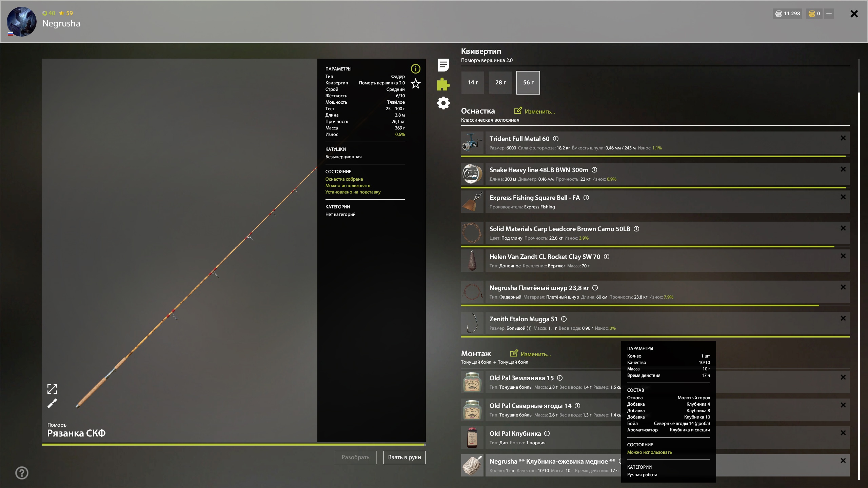Remove Old Pal Земляника 15 boilie
Viewport: 868px width, 488px height.
[x=843, y=377]
